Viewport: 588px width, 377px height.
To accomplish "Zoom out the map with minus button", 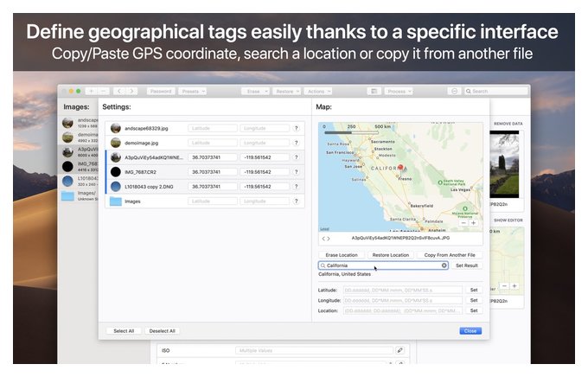I will [x=463, y=223].
